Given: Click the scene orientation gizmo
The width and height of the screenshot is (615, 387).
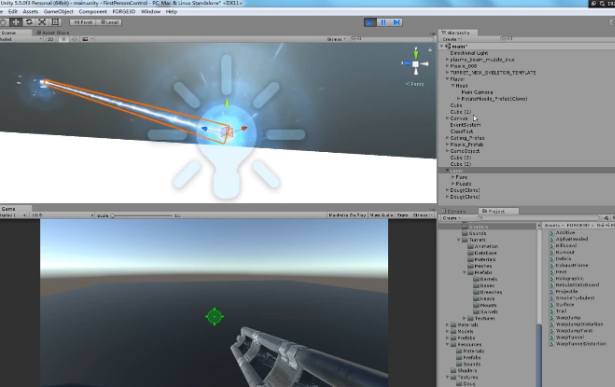Looking at the screenshot, I should [415, 64].
